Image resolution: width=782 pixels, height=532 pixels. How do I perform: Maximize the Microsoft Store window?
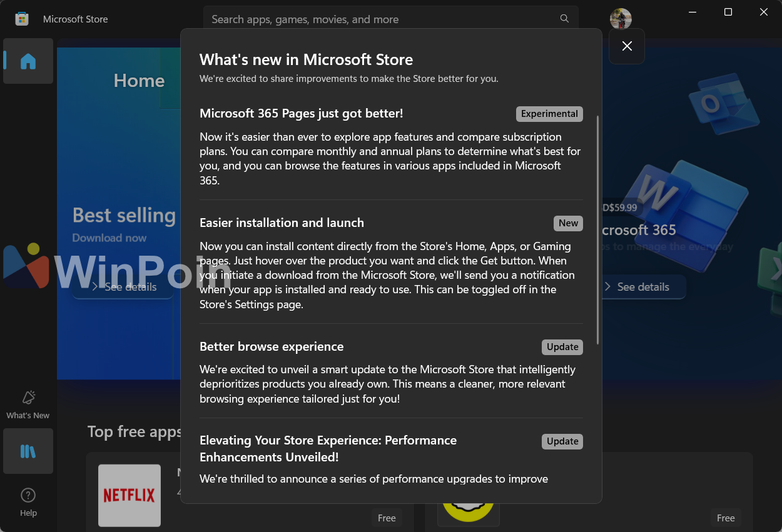tap(728, 12)
